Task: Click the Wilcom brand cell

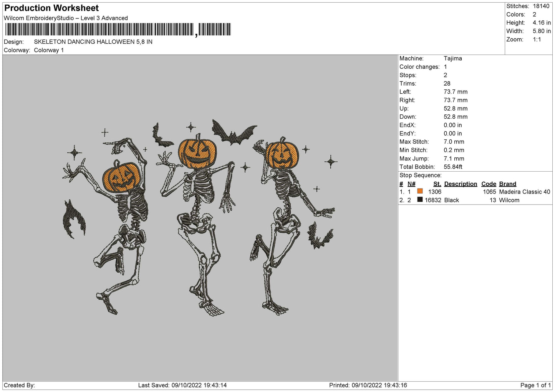Action: coord(509,200)
